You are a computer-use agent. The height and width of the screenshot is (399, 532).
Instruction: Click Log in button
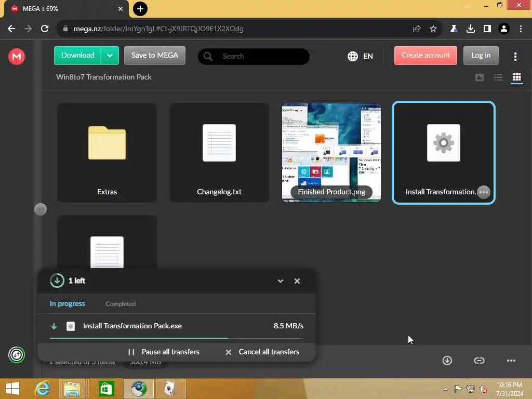pos(481,55)
